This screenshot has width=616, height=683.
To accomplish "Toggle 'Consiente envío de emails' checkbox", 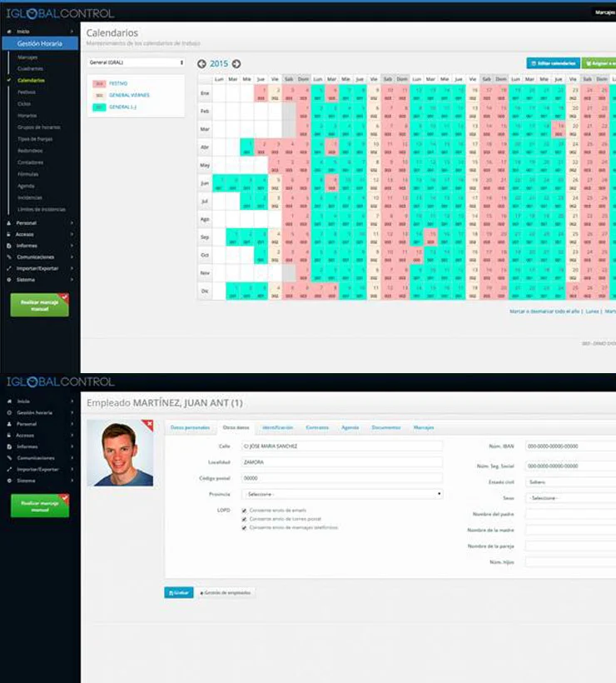I will (244, 511).
